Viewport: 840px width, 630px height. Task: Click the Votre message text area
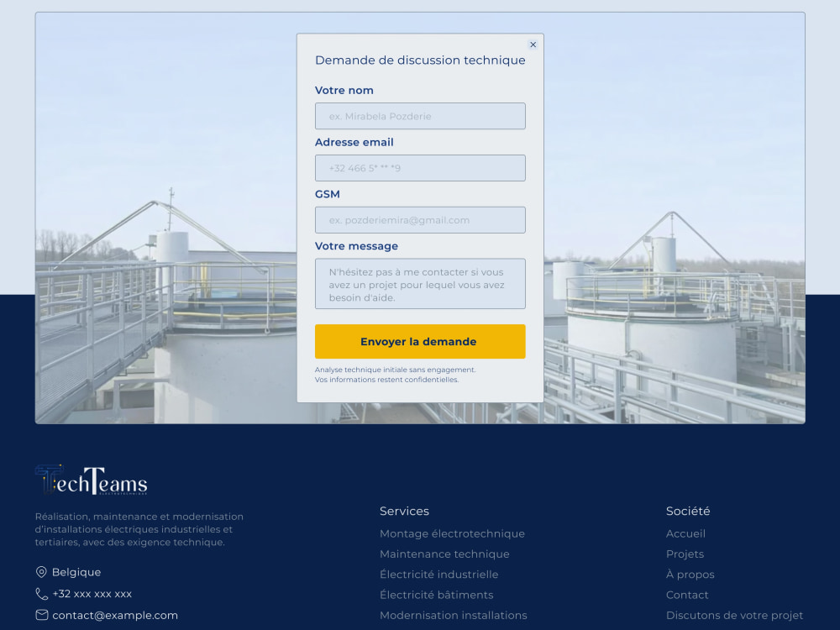point(420,284)
